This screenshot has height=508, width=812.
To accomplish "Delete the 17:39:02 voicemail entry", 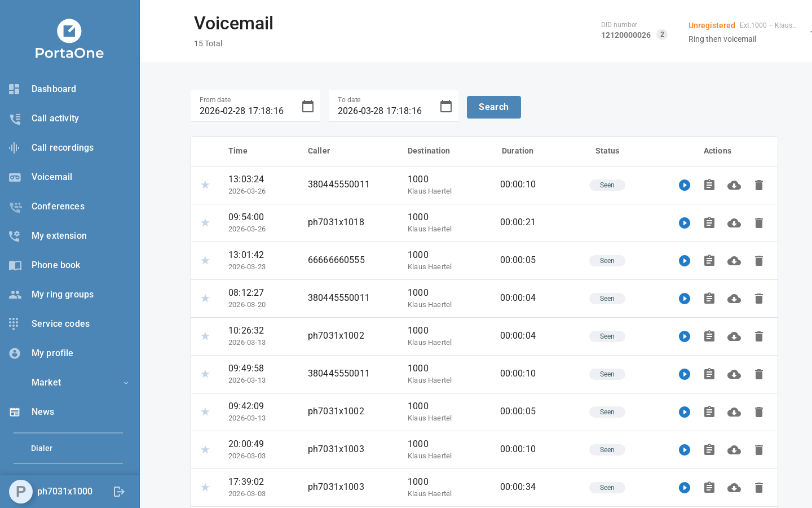I will pos(759,488).
